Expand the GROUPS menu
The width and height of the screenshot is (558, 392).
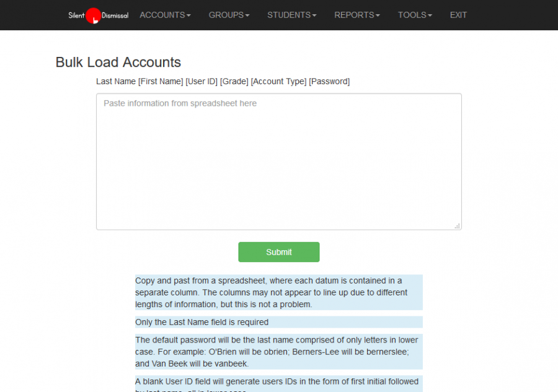click(x=229, y=15)
